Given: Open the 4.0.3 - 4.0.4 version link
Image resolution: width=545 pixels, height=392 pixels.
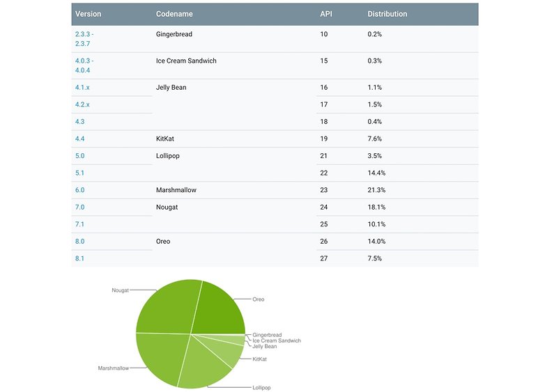Looking at the screenshot, I should 84,65.
